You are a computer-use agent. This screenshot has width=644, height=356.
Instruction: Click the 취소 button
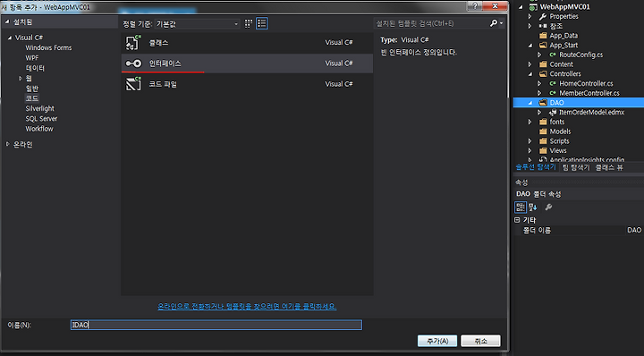480,341
